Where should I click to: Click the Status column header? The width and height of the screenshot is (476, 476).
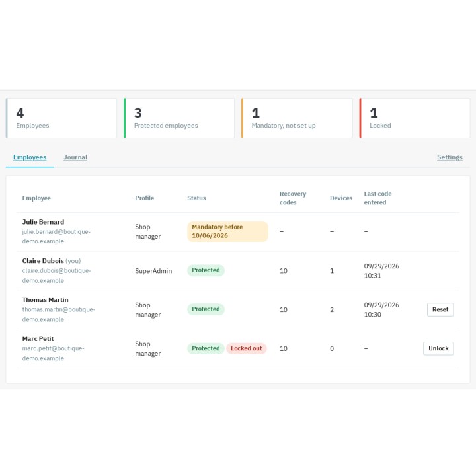click(196, 198)
